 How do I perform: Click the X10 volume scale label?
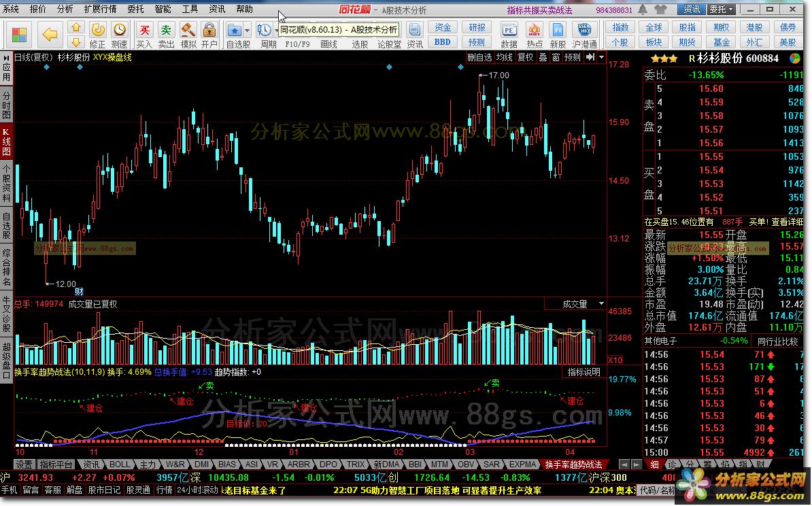coord(615,360)
